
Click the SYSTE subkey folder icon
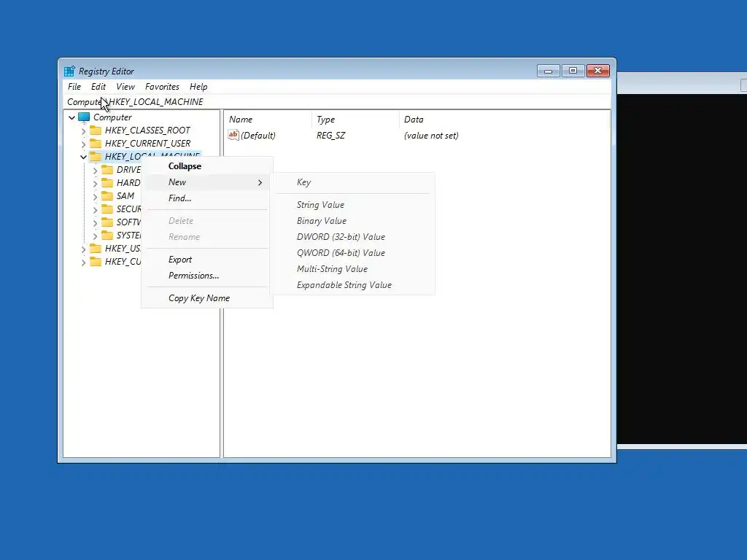tap(108, 236)
